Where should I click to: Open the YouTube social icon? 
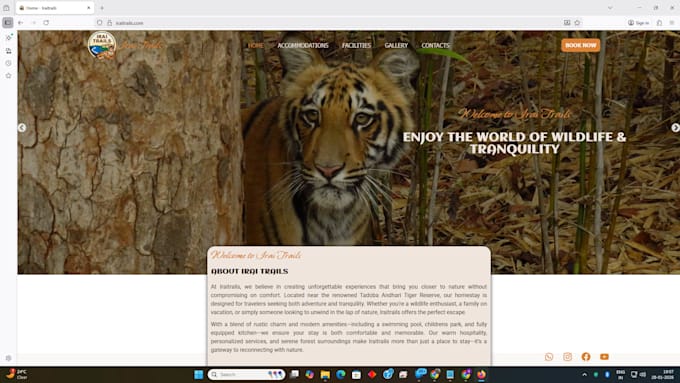coord(604,357)
